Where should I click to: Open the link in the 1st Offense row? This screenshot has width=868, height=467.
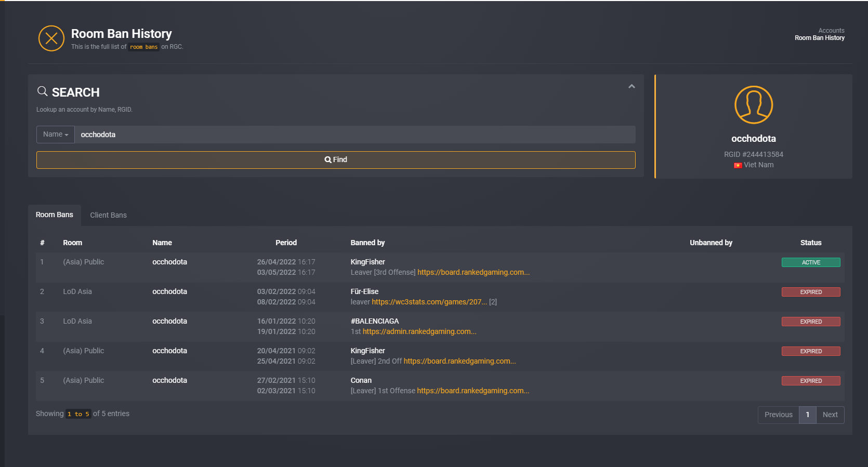[x=473, y=391]
